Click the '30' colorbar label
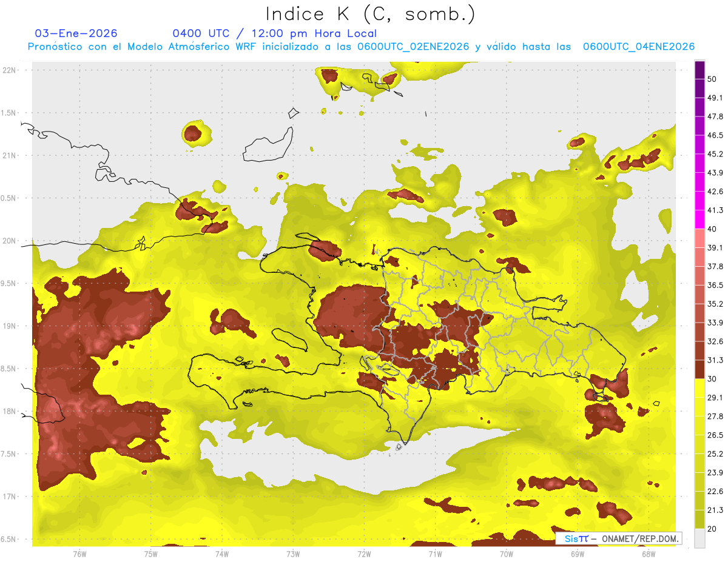This screenshot has height=562, width=728. pyautogui.click(x=712, y=379)
